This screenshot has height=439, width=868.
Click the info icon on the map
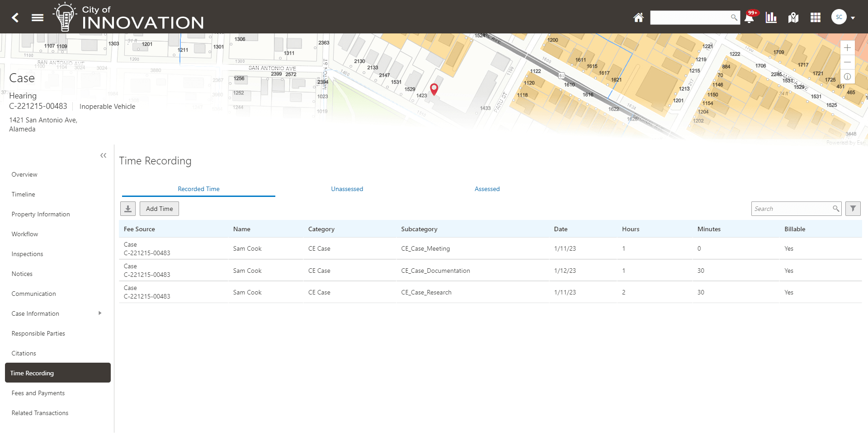tap(848, 76)
